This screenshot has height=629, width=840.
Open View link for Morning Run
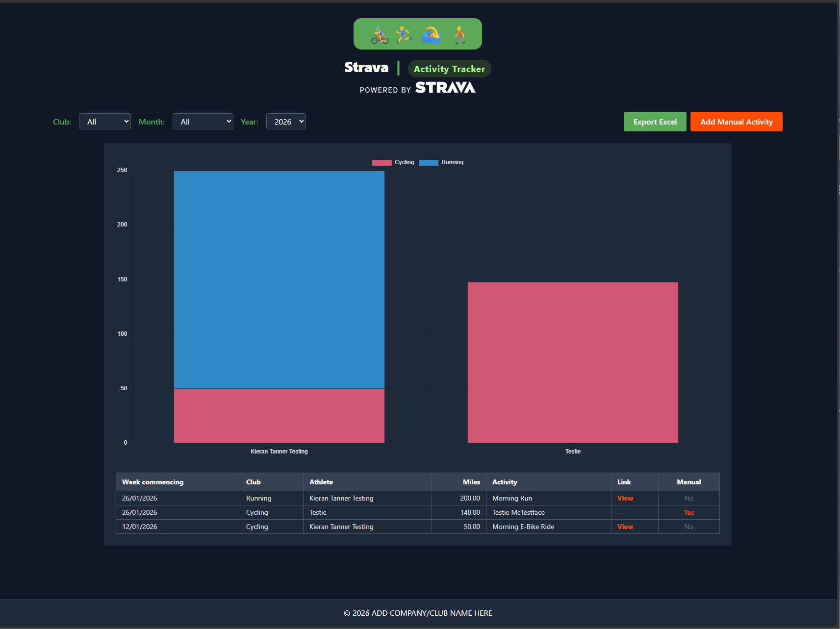[625, 498]
